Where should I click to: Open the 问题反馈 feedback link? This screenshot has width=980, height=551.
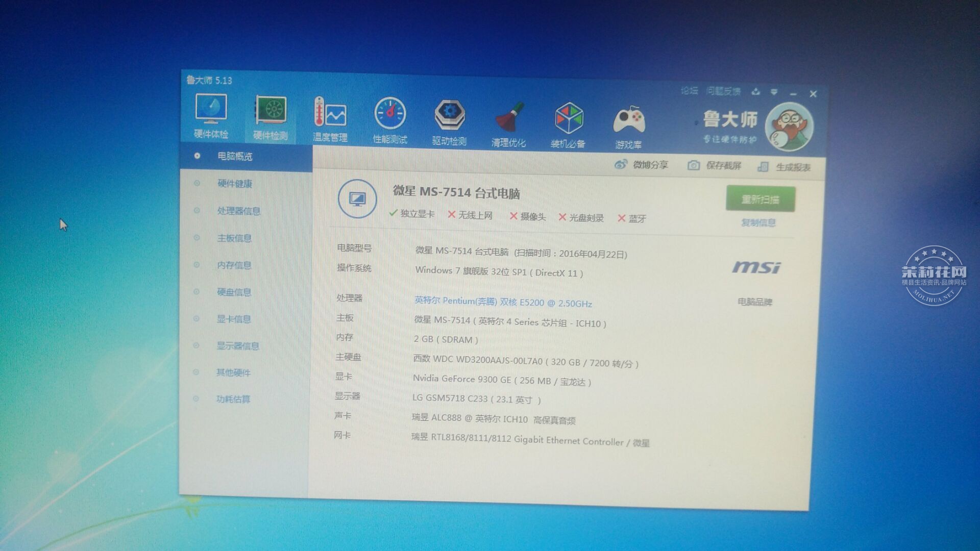pos(724,91)
